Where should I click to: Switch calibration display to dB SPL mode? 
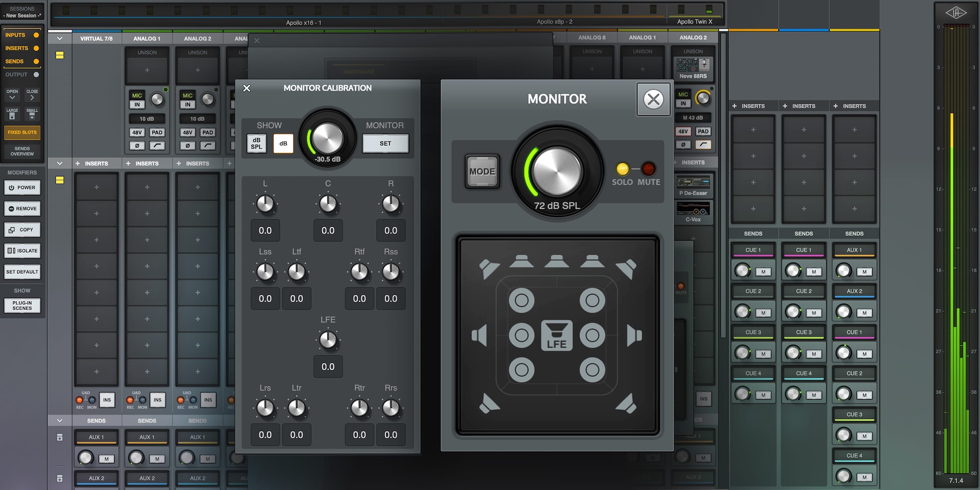click(256, 144)
